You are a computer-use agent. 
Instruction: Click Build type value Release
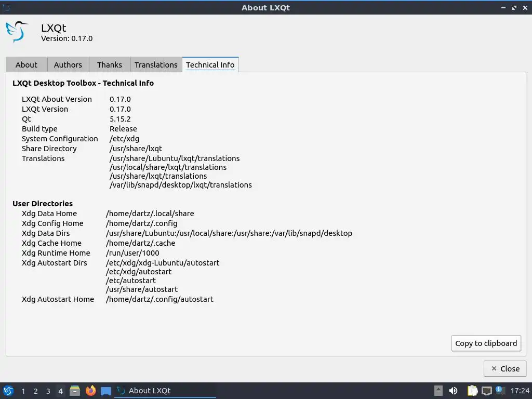coord(123,129)
